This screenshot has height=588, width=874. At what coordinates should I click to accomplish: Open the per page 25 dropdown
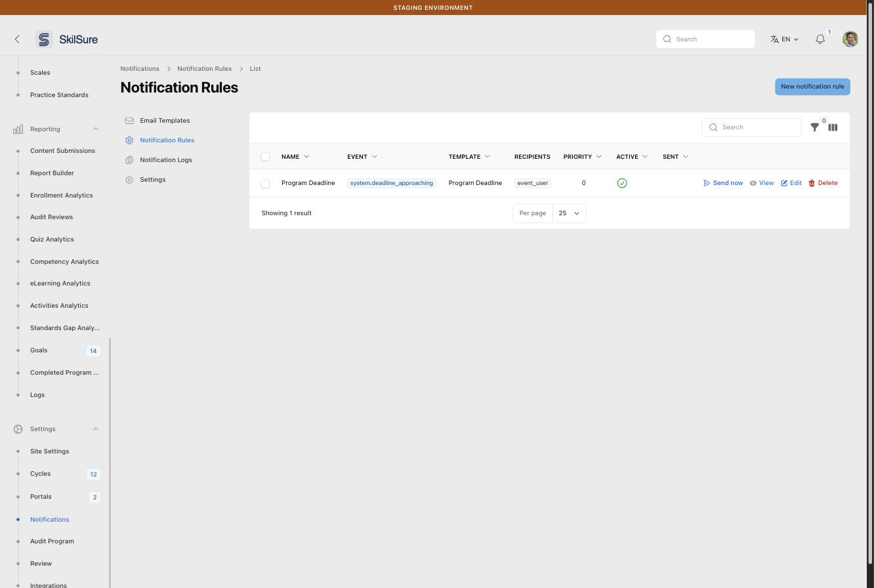coord(569,213)
